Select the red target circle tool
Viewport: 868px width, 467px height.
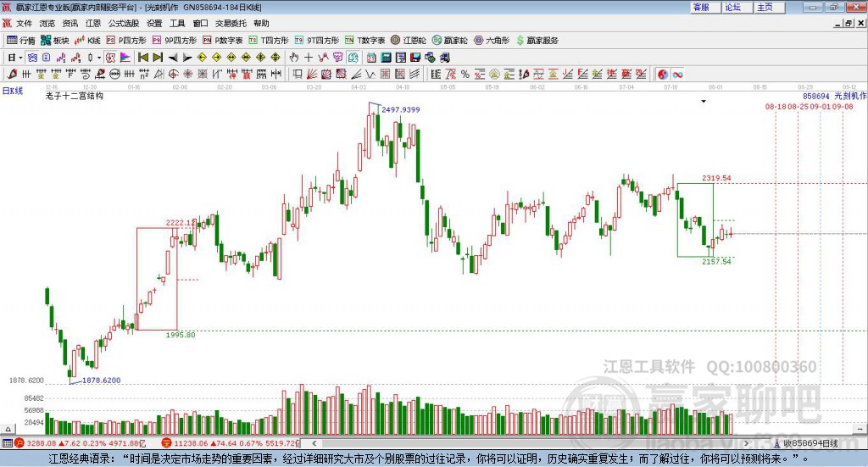173,74
